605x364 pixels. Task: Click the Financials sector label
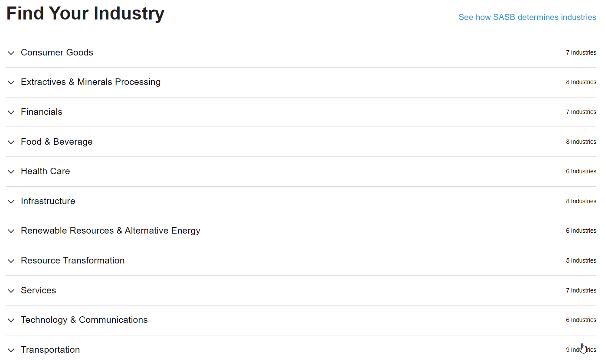42,112
